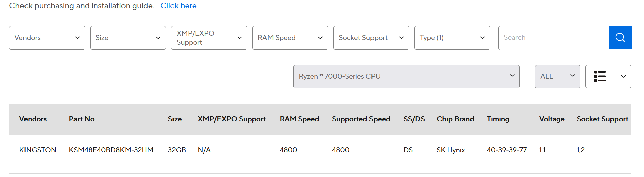Screen dimensions: 644x177
Task: Click the Vendors column header
Action: tap(33, 119)
